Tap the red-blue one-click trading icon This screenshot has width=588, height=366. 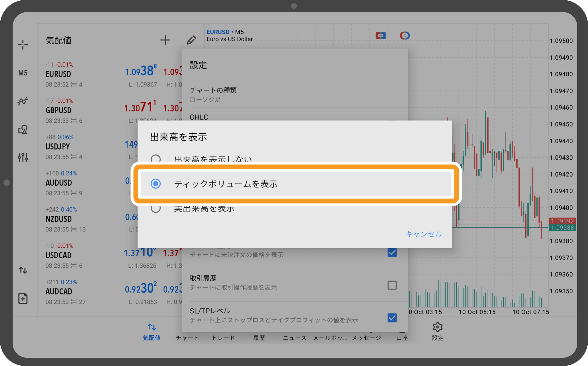pyautogui.click(x=381, y=35)
